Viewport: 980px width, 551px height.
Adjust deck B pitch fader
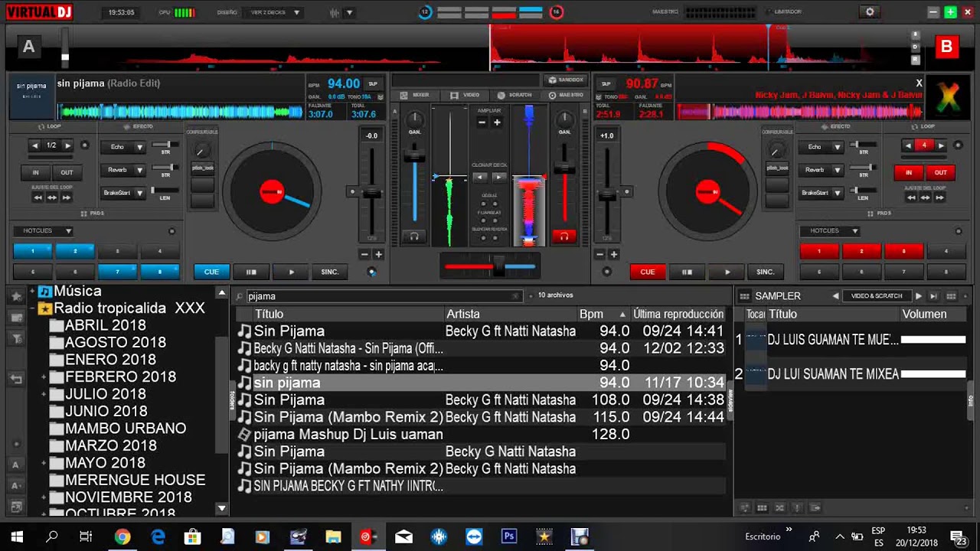607,196
